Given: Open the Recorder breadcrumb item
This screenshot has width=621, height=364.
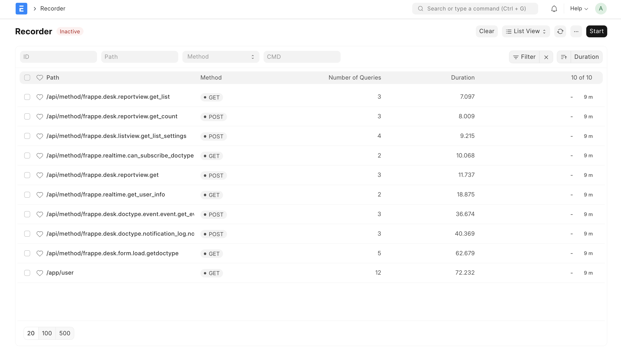Looking at the screenshot, I should (x=53, y=9).
